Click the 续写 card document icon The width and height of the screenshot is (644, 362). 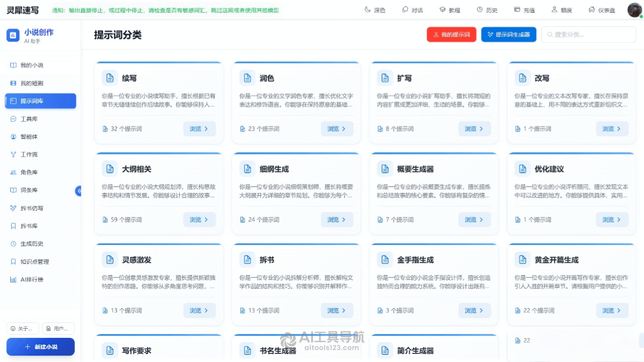[x=109, y=78]
